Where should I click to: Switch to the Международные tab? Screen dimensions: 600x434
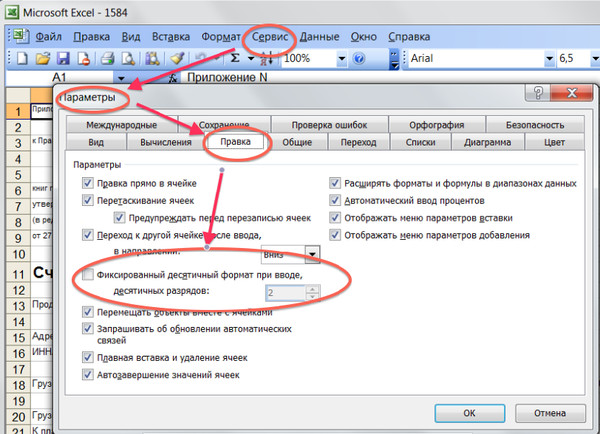click(122, 125)
